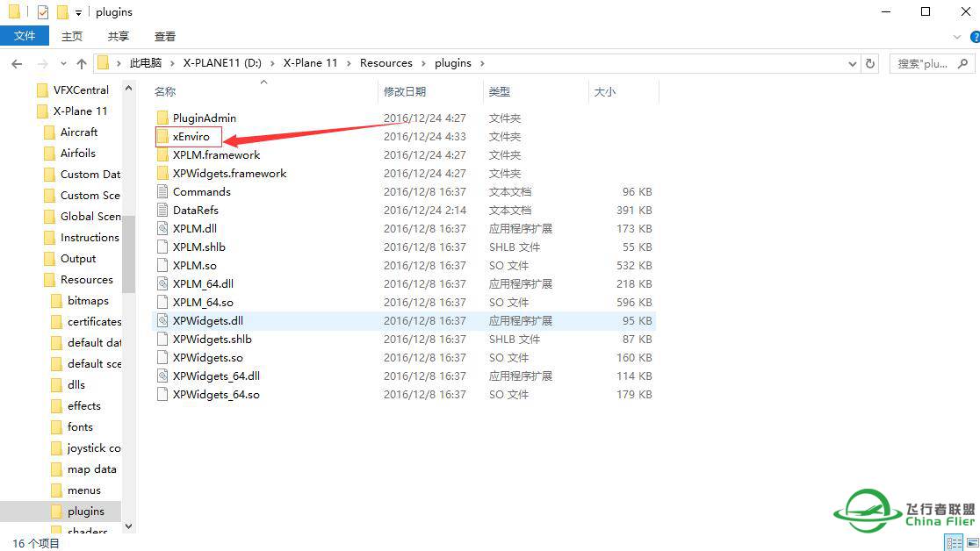
Task: Refresh the plugins folder view
Action: tap(869, 63)
